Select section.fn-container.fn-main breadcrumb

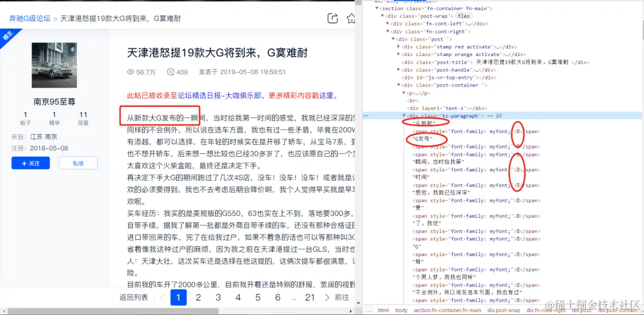coord(447,310)
